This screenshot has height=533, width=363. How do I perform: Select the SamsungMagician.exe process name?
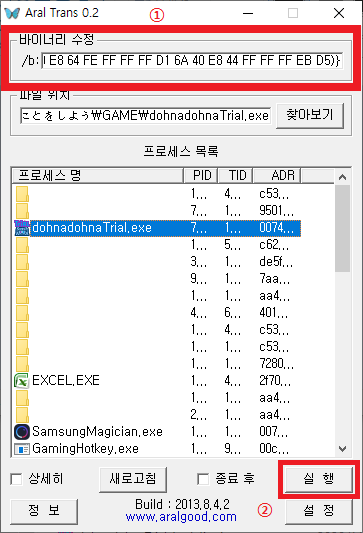(98, 432)
